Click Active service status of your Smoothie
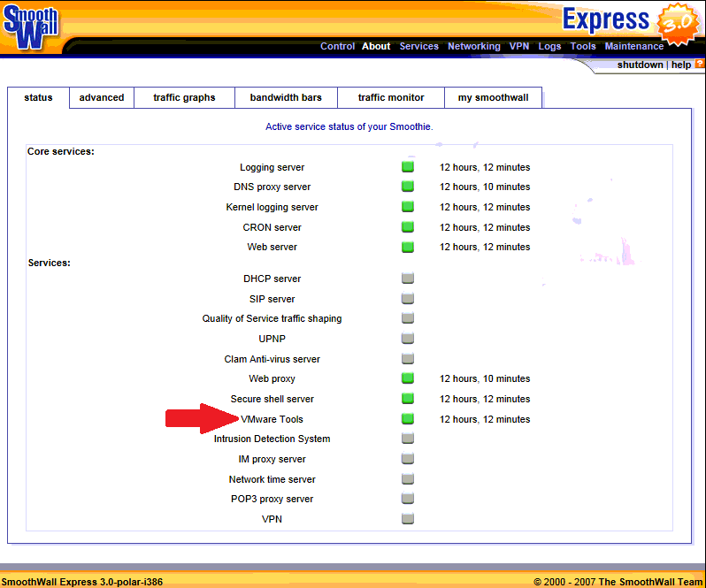This screenshot has height=588, width=706. click(349, 126)
